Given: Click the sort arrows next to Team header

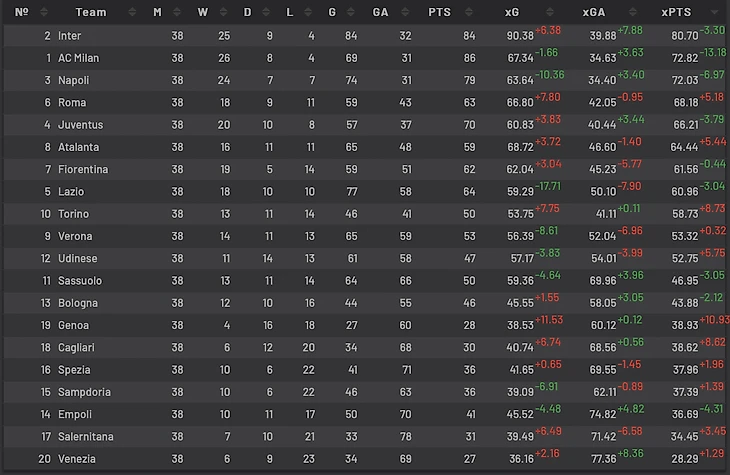Looking at the screenshot, I should pyautogui.click(x=134, y=13).
